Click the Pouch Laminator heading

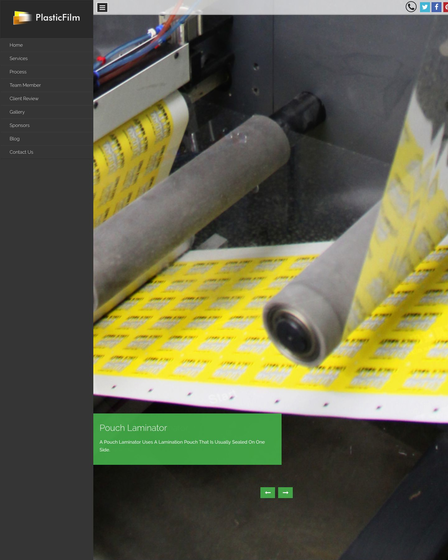[x=133, y=428]
